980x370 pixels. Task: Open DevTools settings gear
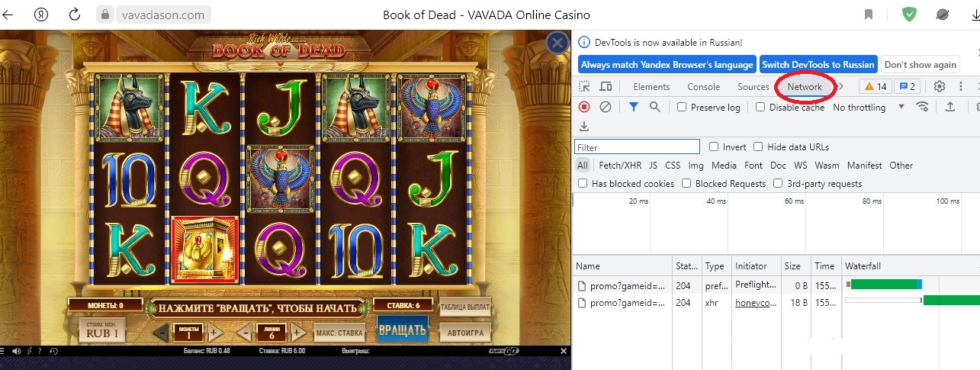940,87
